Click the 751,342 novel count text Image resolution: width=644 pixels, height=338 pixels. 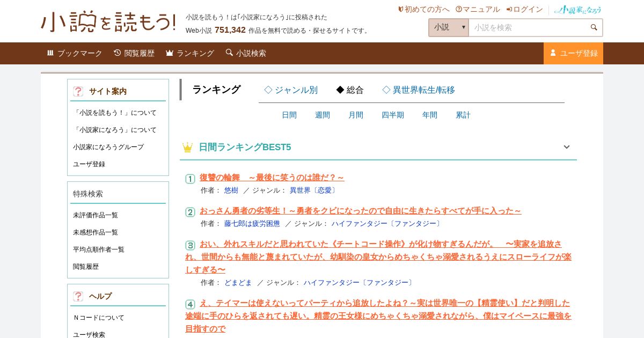(x=230, y=30)
